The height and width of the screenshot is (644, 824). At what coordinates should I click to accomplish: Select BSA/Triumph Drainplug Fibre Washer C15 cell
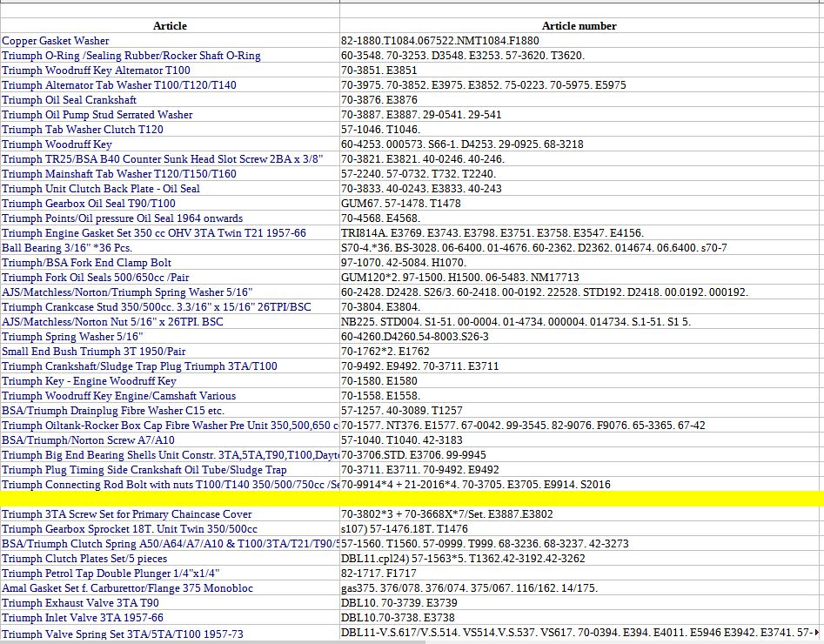(x=170, y=410)
